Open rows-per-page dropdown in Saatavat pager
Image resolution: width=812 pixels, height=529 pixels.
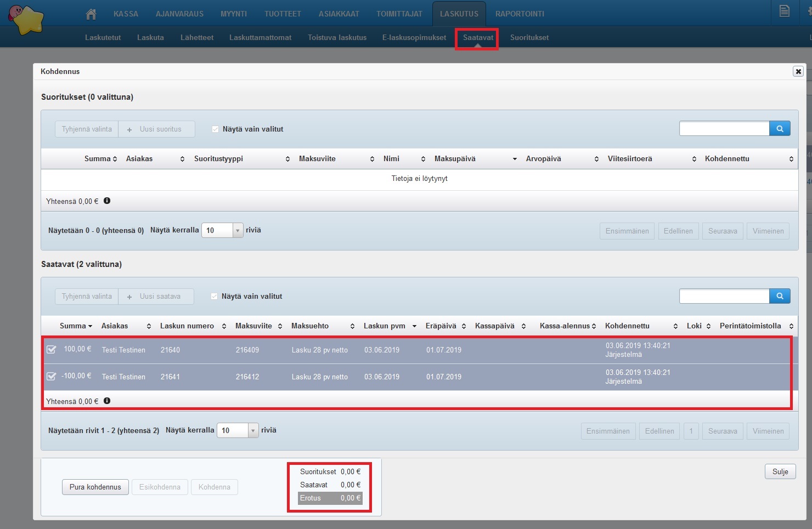click(253, 431)
